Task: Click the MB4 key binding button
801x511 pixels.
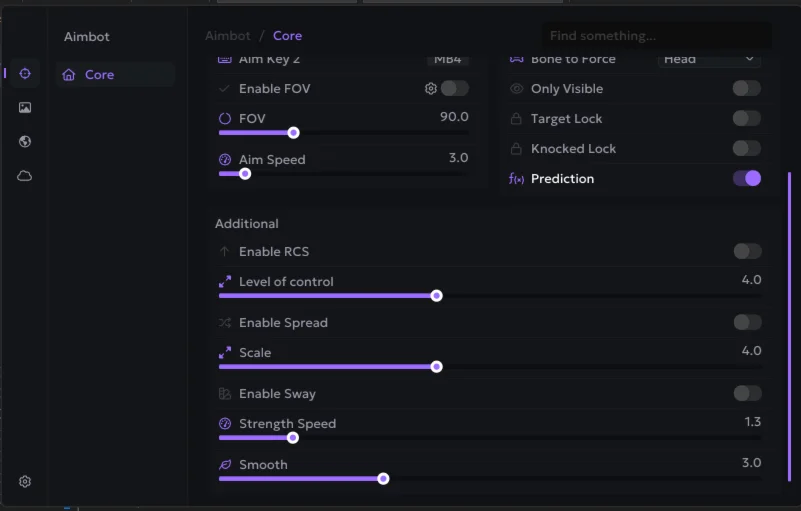Action: click(447, 59)
